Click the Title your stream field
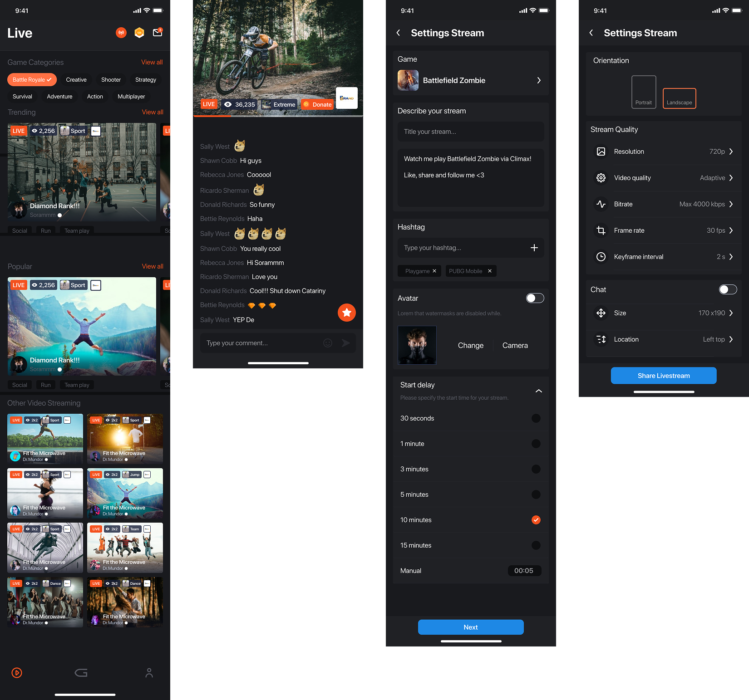This screenshot has height=700, width=749. click(x=471, y=132)
